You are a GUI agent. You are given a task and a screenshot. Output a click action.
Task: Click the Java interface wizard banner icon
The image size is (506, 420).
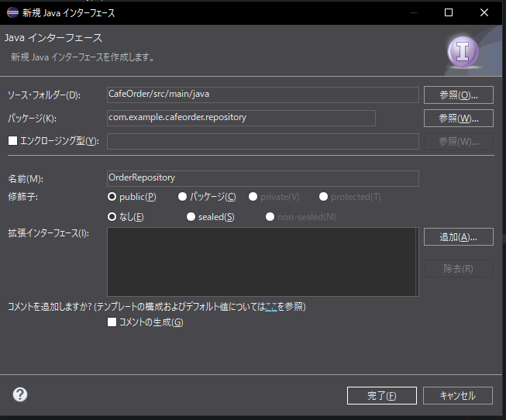coord(463,51)
